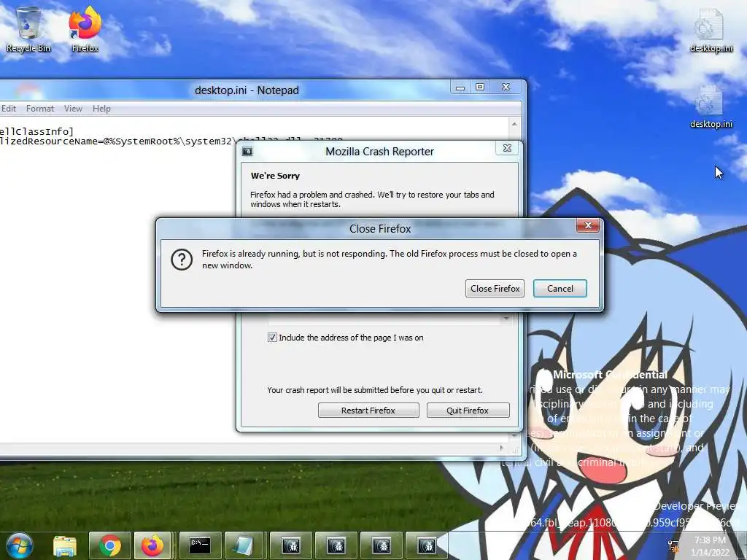Screen dimensions: 747x560
Task: Click the We're Sorry heading text
Action: click(x=275, y=176)
